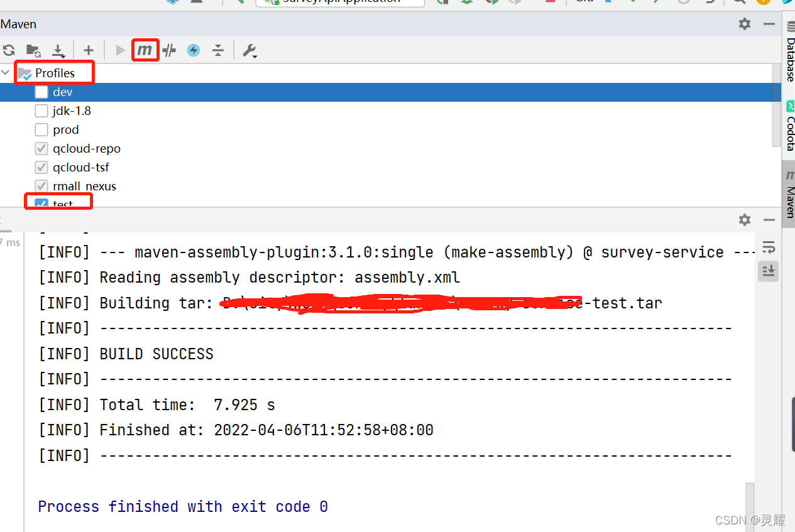The height and width of the screenshot is (532, 795).
Task: Add a Maven project with plus button
Action: pos(89,50)
